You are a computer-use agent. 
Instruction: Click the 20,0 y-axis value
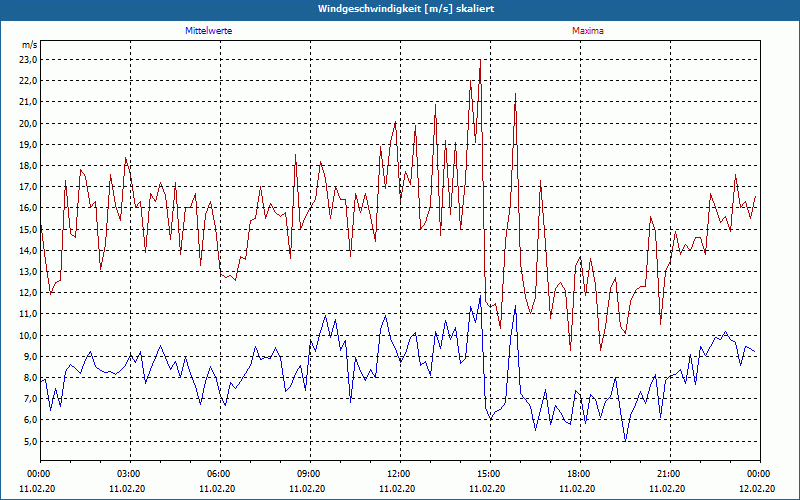coord(29,123)
